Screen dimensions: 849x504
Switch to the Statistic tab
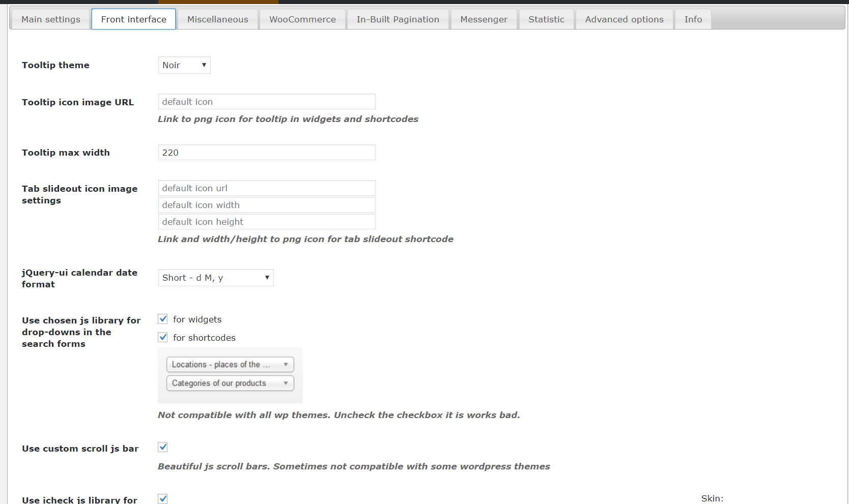tap(546, 19)
